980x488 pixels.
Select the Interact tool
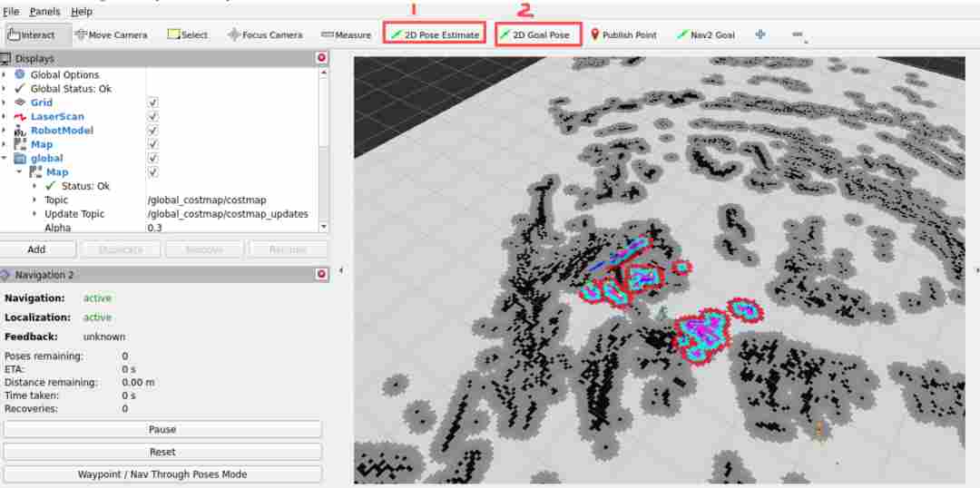pyautogui.click(x=33, y=35)
